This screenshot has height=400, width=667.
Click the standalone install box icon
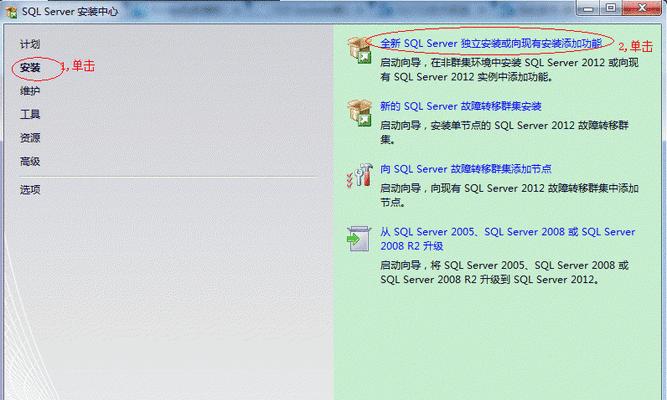coord(360,50)
